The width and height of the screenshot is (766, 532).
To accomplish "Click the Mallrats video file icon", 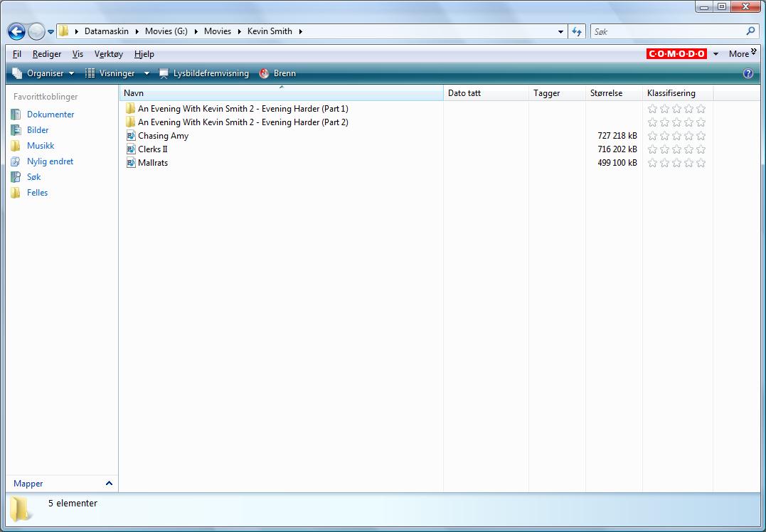I will click(131, 163).
